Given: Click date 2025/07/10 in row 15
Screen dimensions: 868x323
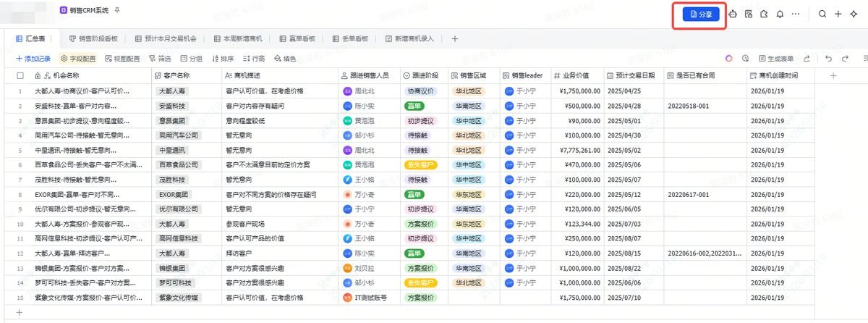Looking at the screenshot, I should (625, 298).
